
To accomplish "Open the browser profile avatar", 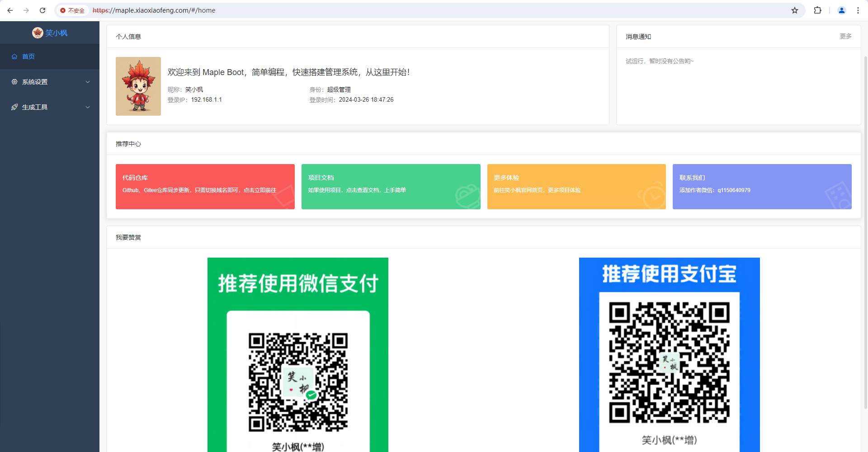I will click(x=842, y=10).
